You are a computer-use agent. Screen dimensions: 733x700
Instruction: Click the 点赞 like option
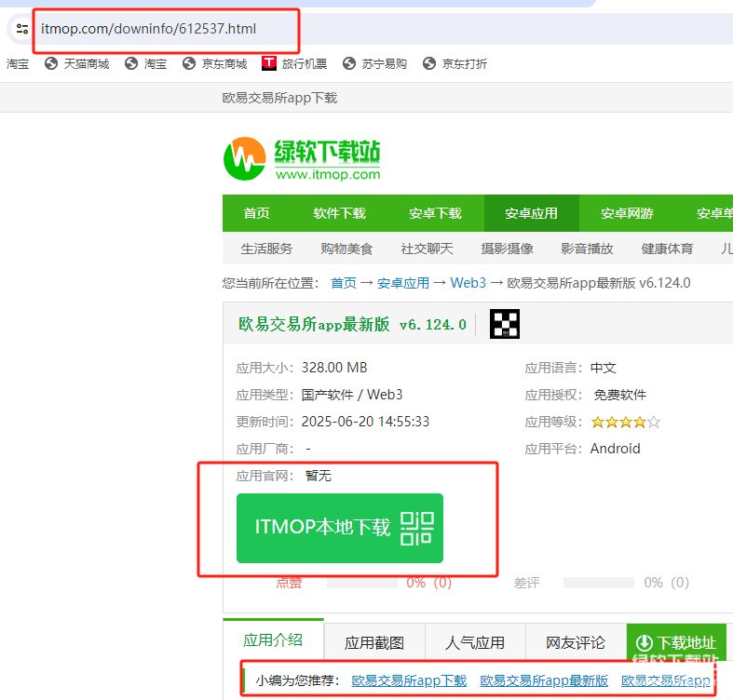coord(289,583)
